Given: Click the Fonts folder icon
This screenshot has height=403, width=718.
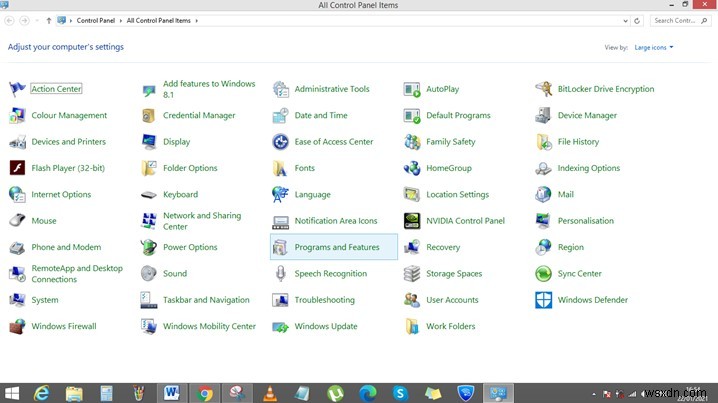Looking at the screenshot, I should point(280,168).
